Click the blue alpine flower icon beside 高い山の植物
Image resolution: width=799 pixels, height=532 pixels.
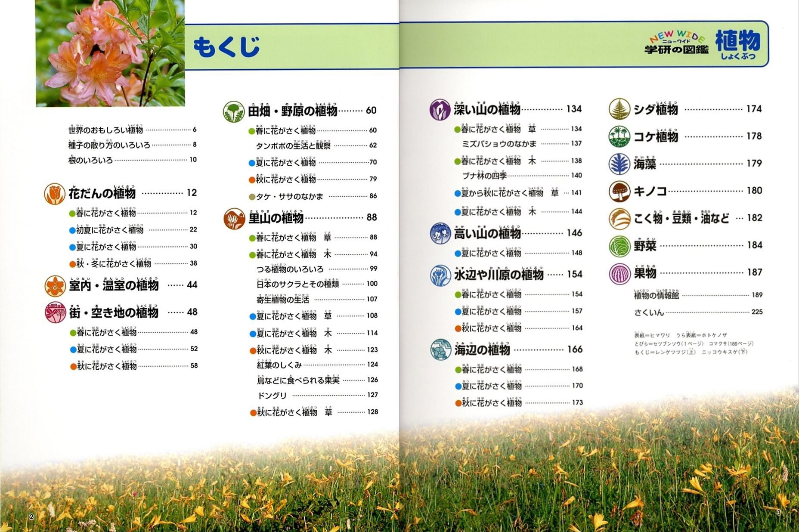pyautogui.click(x=440, y=234)
